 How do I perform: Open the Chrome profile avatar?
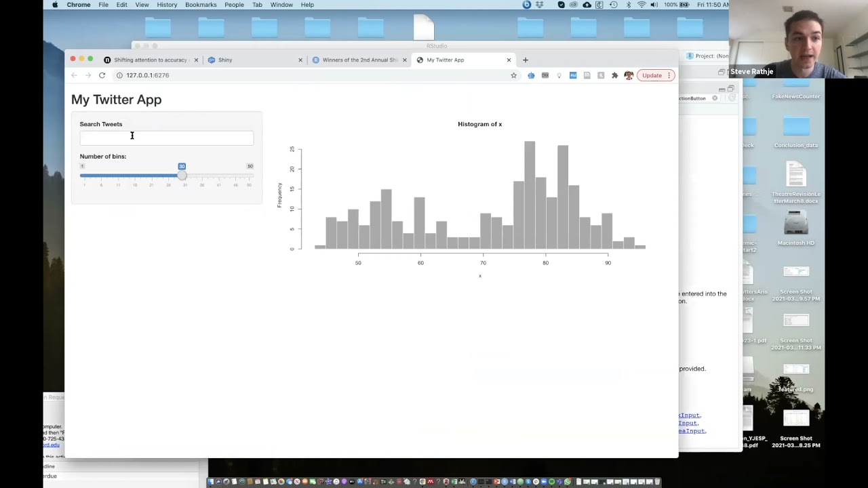[x=629, y=75]
